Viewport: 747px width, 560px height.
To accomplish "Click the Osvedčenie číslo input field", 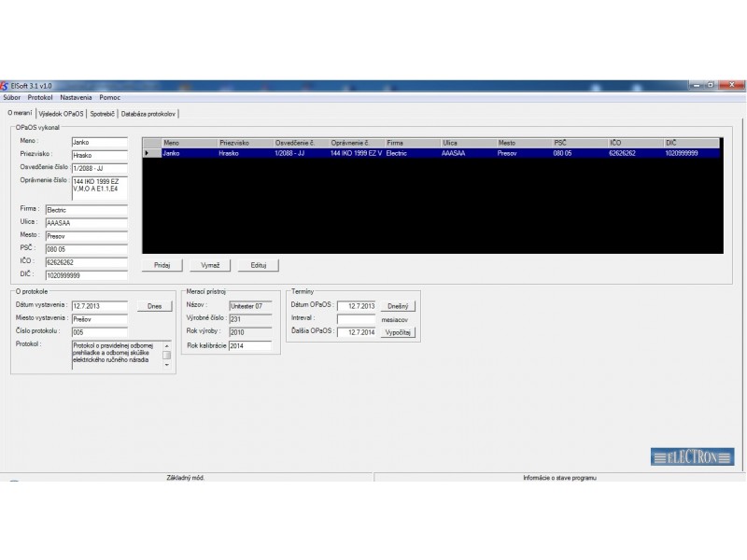I will [100, 168].
